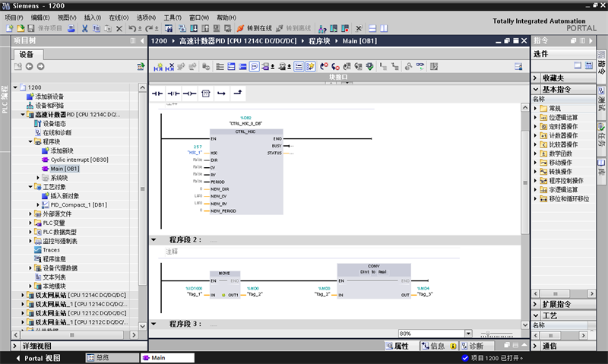Expand 收藏夹 section in instructions pane
Screen dimensions: 608x364
[x=536, y=78]
